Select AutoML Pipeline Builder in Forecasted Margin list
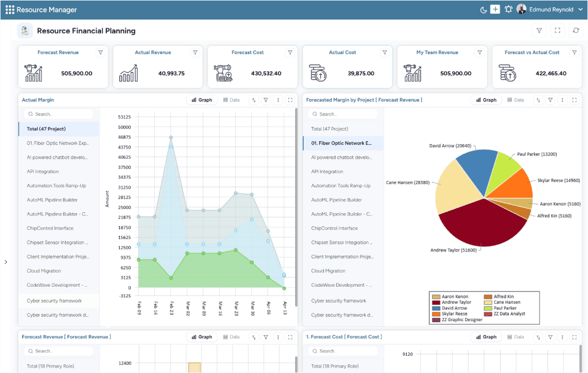This screenshot has height=373, width=588. coord(343,200)
